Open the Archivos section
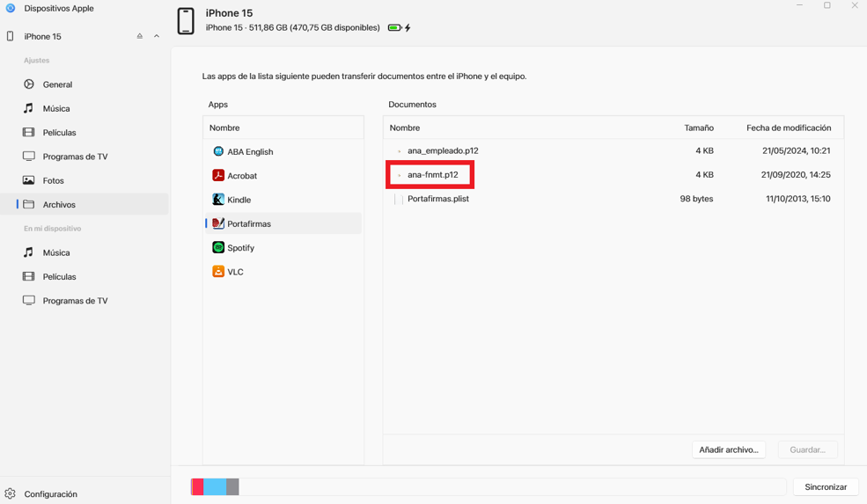Viewport: 867px width, 504px height. coord(84,204)
